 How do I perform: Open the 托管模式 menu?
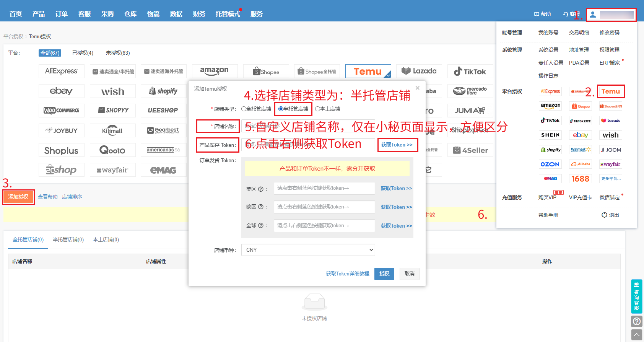tap(228, 14)
